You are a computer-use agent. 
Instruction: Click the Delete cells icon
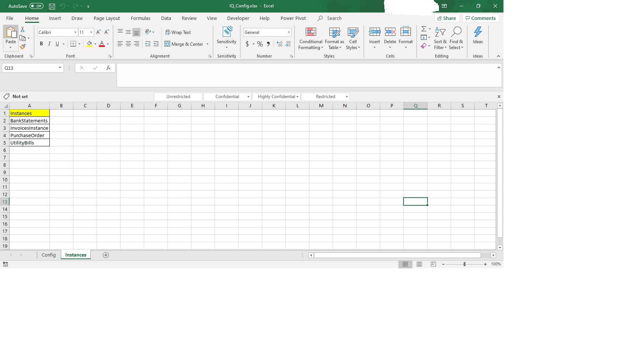pyautogui.click(x=390, y=32)
